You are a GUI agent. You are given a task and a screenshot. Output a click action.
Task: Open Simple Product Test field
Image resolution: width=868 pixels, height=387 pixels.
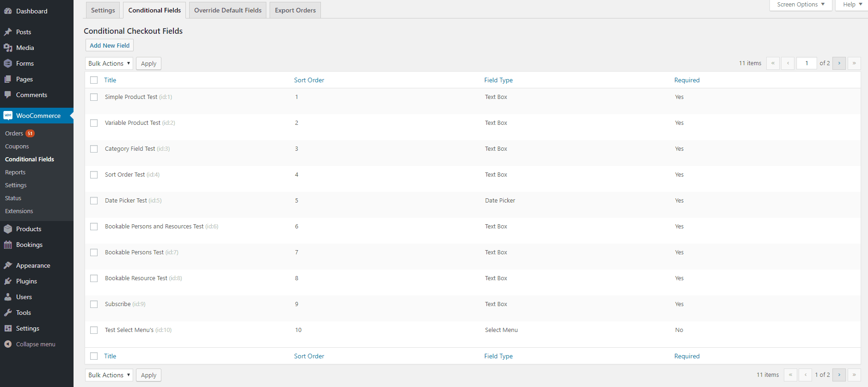click(131, 97)
